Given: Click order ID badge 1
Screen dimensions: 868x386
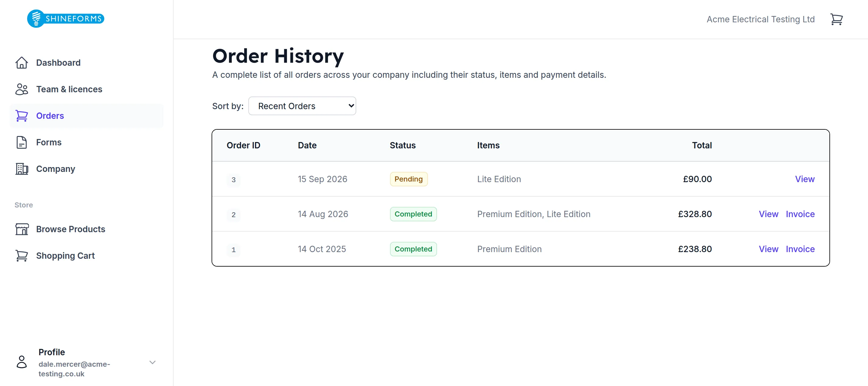Looking at the screenshot, I should click(x=234, y=250).
